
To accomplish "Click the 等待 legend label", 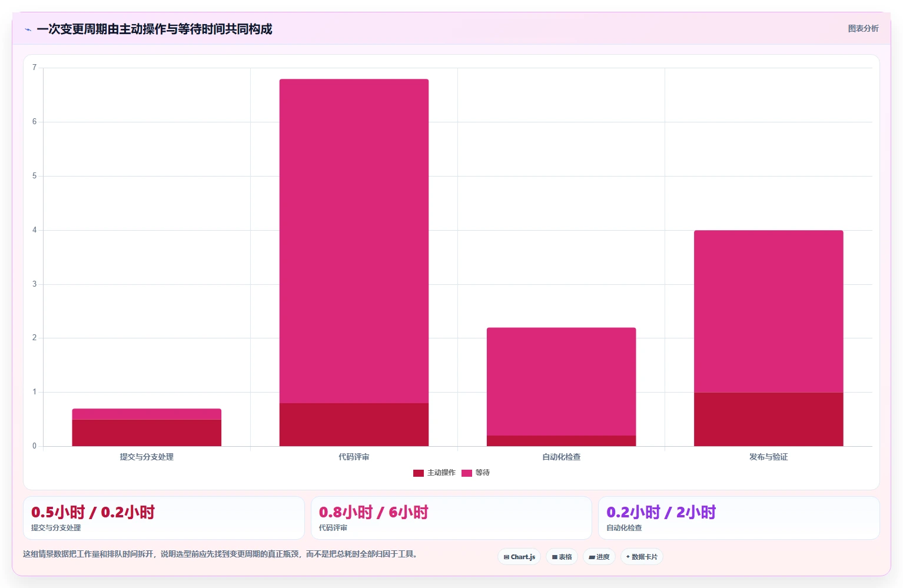I will coord(483,473).
